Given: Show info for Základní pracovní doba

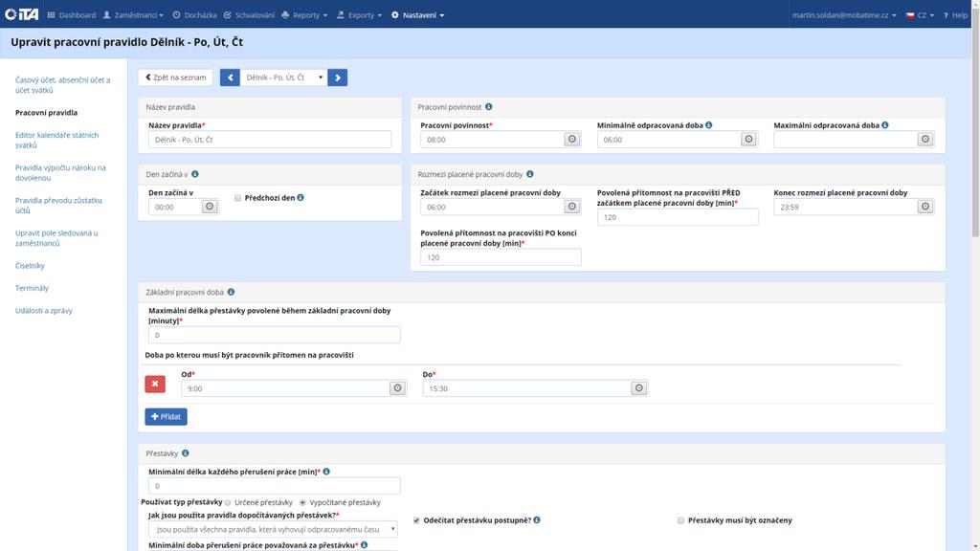Looking at the screenshot, I should 232,292.
